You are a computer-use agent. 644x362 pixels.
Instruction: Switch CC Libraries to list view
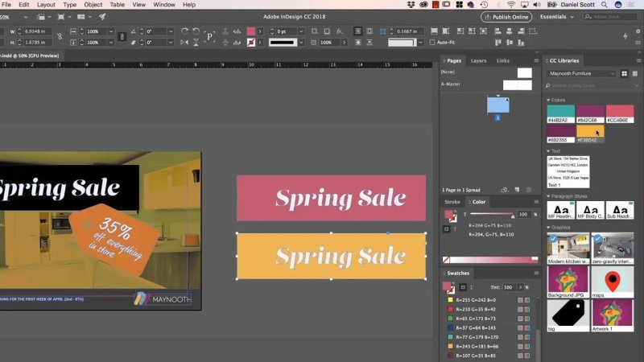[634, 73]
